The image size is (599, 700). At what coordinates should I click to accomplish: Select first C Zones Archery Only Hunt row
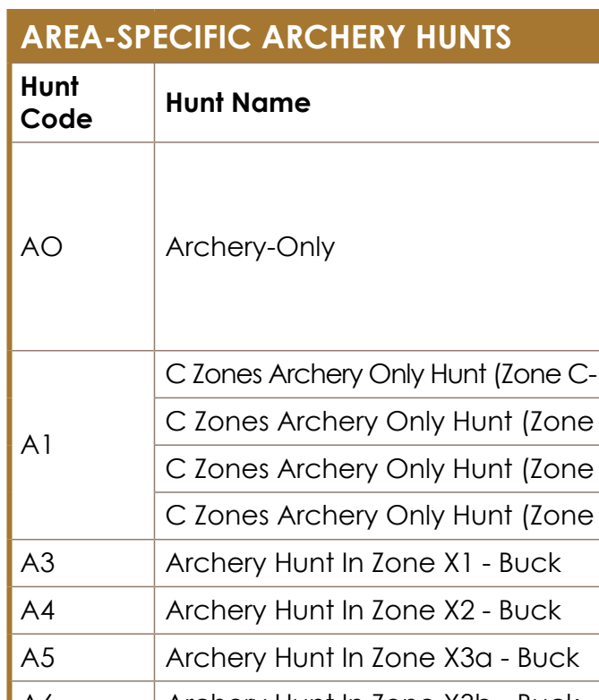377,374
